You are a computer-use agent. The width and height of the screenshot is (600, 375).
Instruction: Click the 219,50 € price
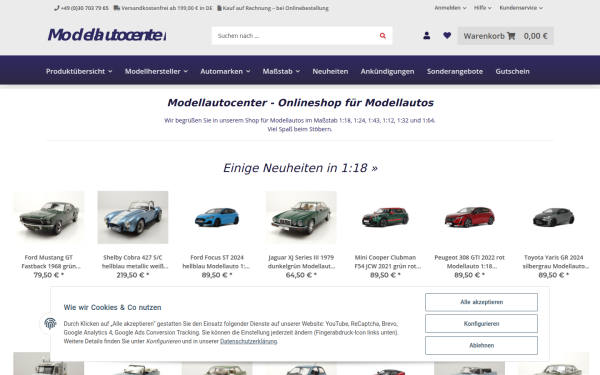pos(133,275)
